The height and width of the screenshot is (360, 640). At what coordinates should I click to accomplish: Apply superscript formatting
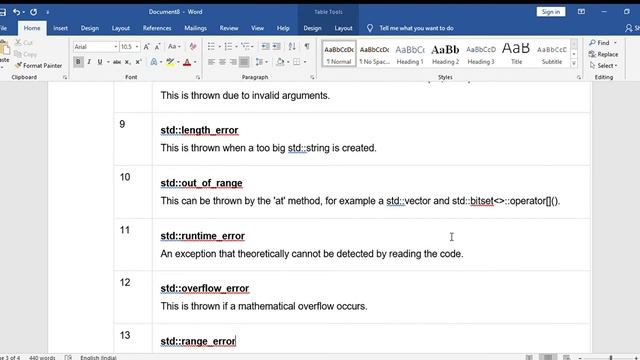tap(138, 62)
